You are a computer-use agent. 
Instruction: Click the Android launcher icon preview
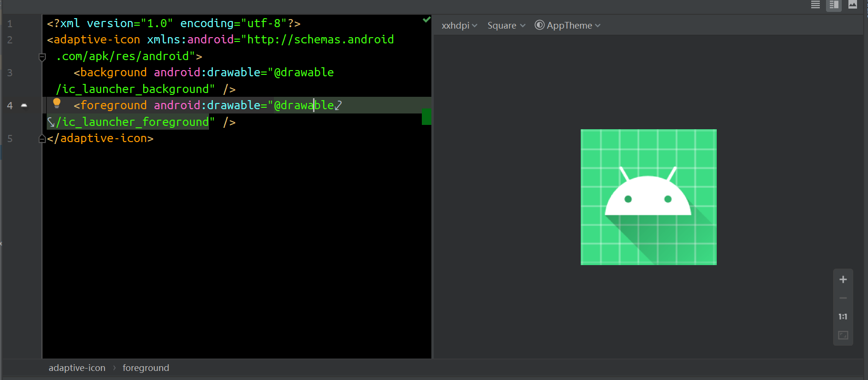[648, 197]
